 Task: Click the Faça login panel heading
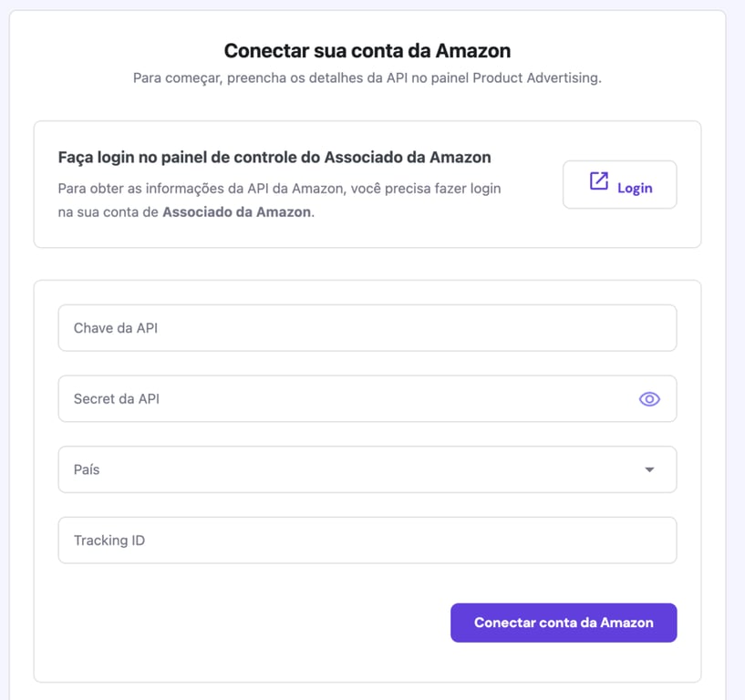click(274, 156)
